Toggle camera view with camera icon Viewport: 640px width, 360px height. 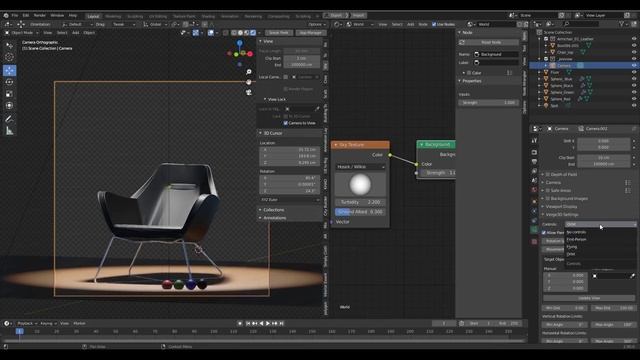pyautogui.click(x=249, y=92)
